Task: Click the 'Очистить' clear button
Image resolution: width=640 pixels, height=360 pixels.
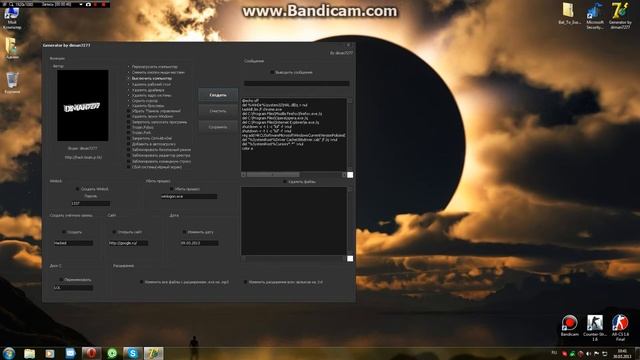Action: (x=218, y=111)
